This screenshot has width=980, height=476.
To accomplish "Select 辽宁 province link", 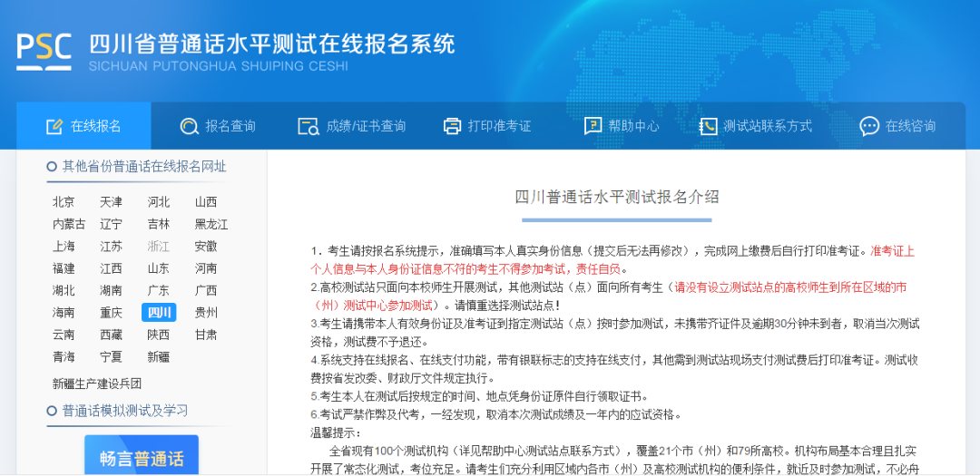I will tap(112, 224).
